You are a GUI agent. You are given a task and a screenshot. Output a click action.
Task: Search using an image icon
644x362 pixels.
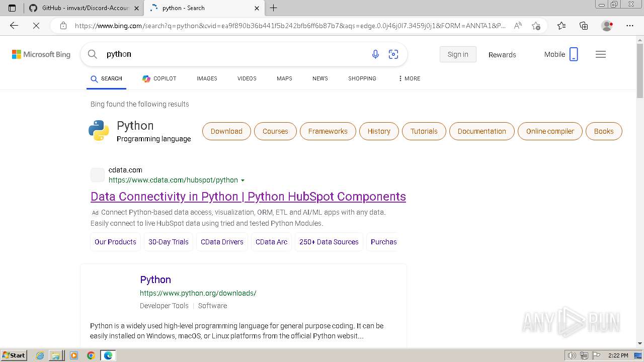(393, 54)
